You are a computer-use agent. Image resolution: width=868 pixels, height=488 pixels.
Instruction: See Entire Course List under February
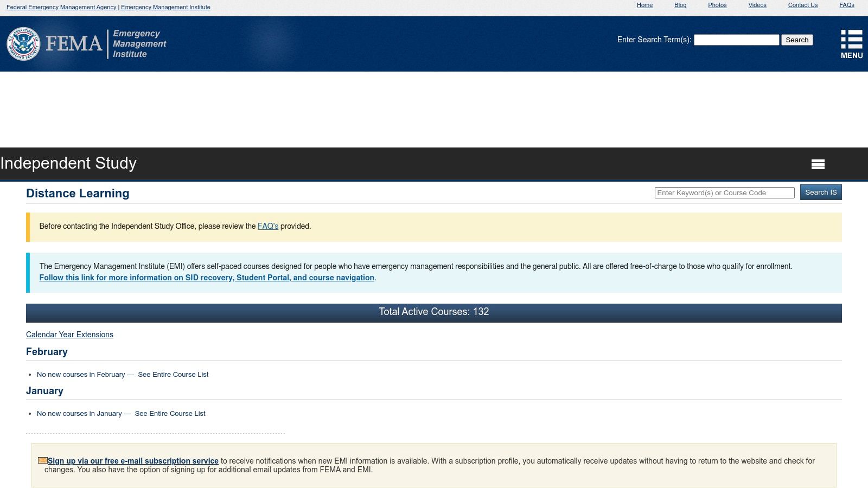[173, 374]
